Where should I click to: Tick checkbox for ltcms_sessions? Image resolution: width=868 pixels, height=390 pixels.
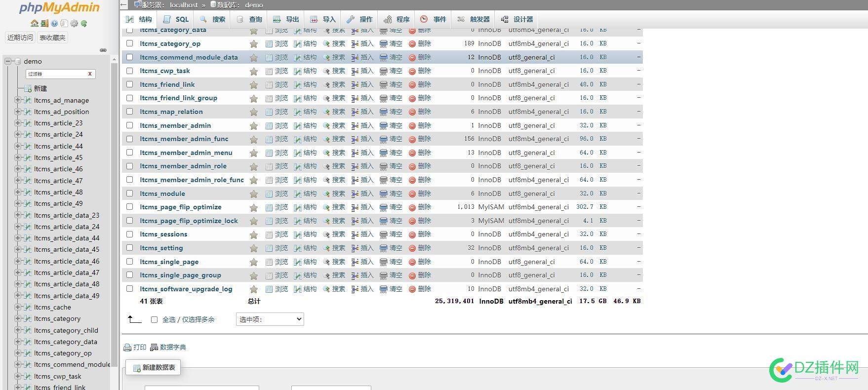pos(129,234)
